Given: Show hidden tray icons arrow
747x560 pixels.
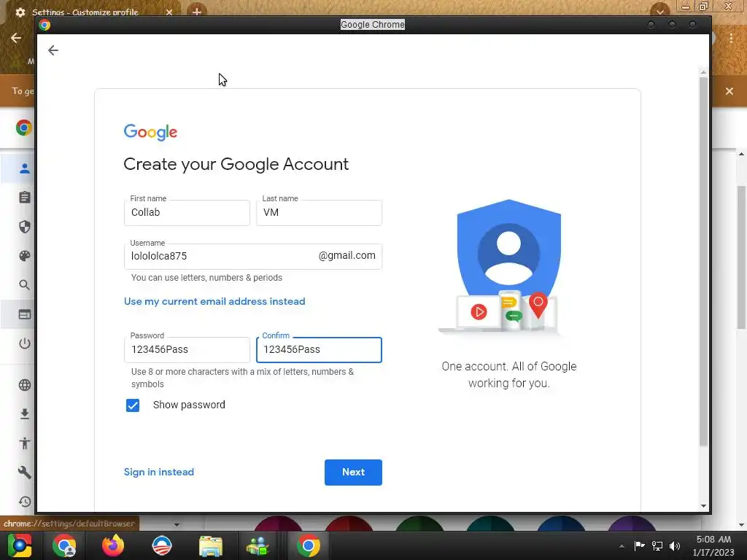Looking at the screenshot, I should (622, 546).
